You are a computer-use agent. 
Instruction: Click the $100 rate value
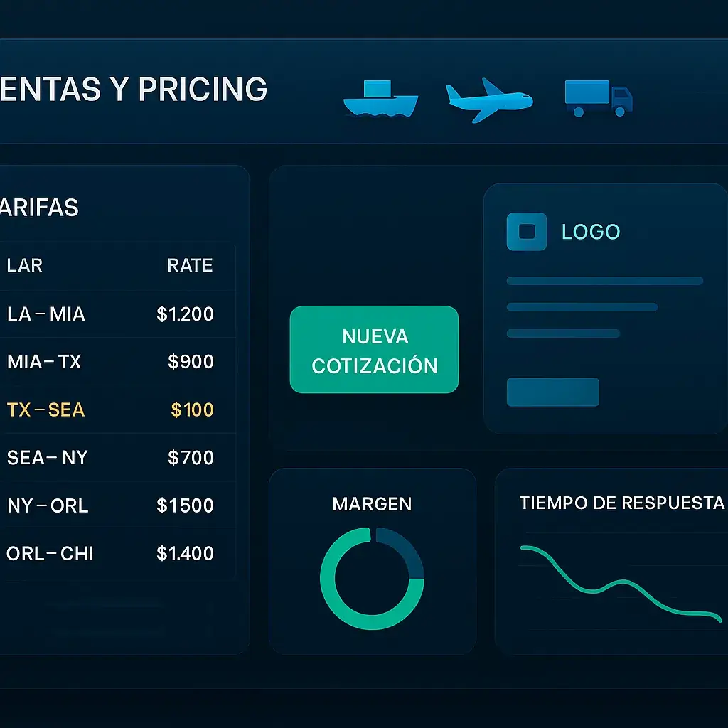192,409
